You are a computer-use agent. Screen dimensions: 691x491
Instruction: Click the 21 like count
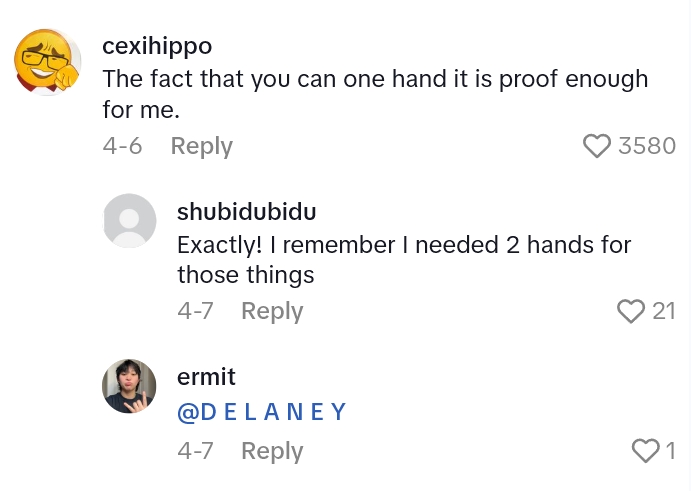tap(664, 312)
